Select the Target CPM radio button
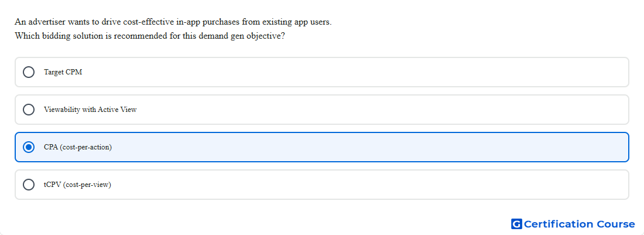644x235 pixels. click(29, 72)
